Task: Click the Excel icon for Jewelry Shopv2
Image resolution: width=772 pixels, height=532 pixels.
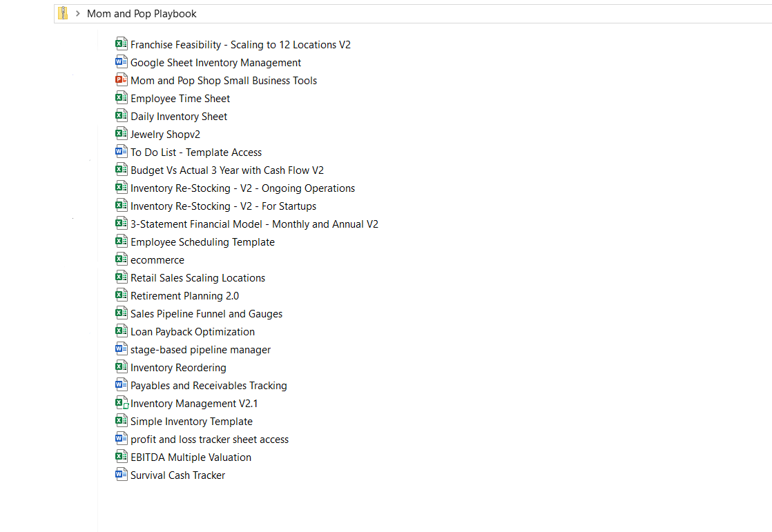Action: [x=121, y=133]
